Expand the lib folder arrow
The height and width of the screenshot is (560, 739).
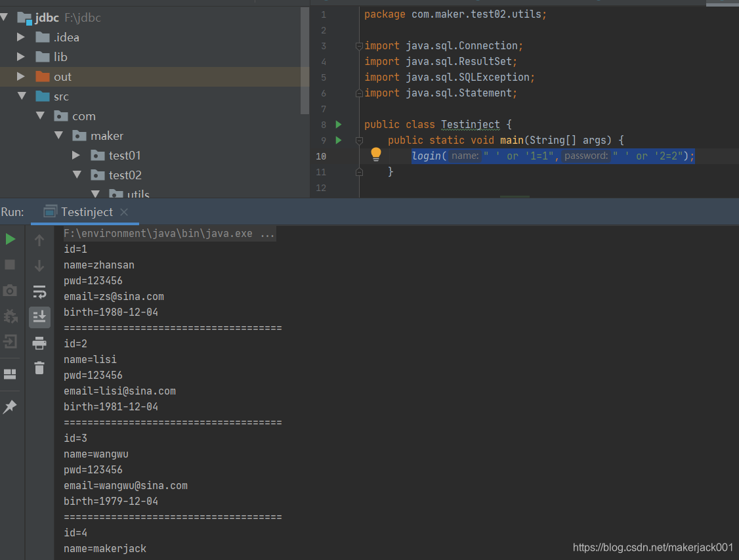click(x=21, y=56)
